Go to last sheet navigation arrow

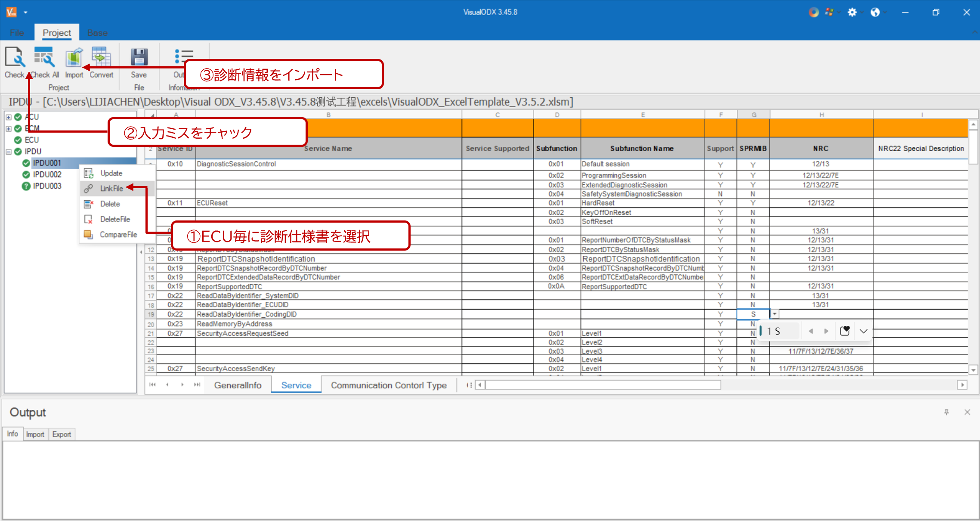coord(197,385)
